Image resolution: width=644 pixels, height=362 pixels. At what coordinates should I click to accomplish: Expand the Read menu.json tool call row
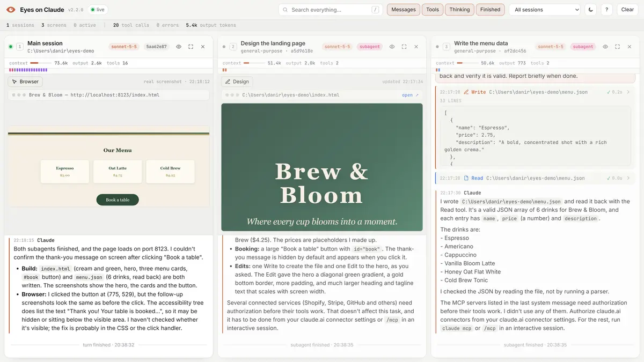535,178
